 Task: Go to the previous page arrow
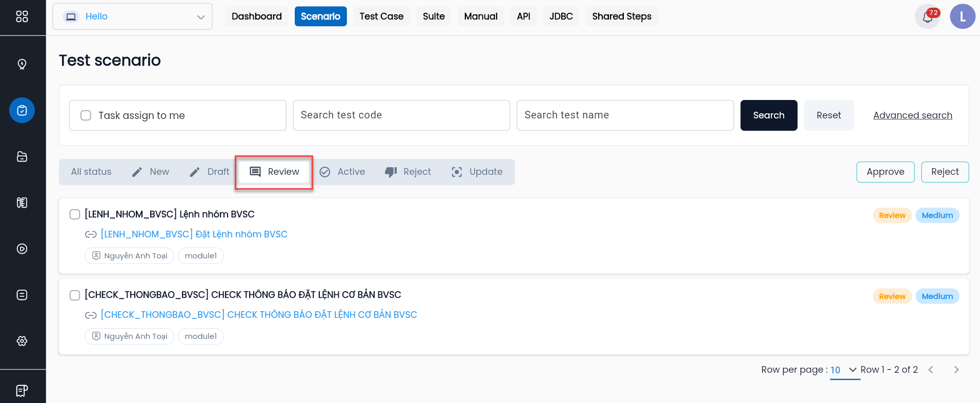tap(931, 370)
